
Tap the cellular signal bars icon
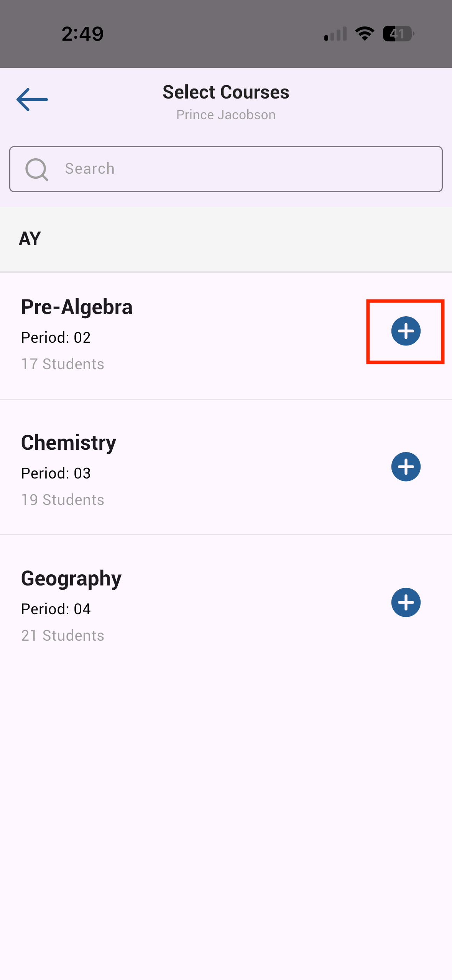335,34
